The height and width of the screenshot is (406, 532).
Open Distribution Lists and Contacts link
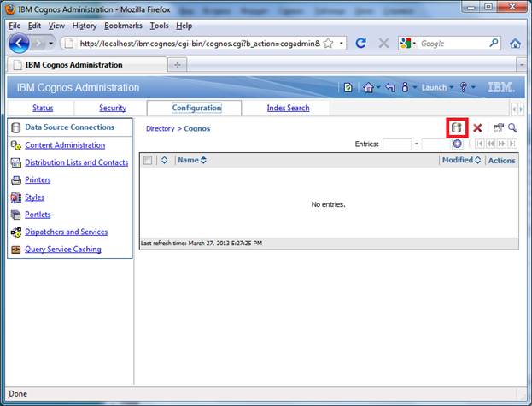click(76, 162)
